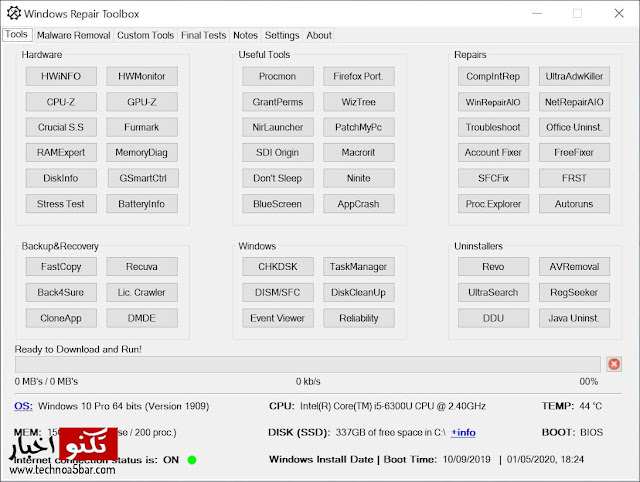Open Event Viewer

(278, 318)
